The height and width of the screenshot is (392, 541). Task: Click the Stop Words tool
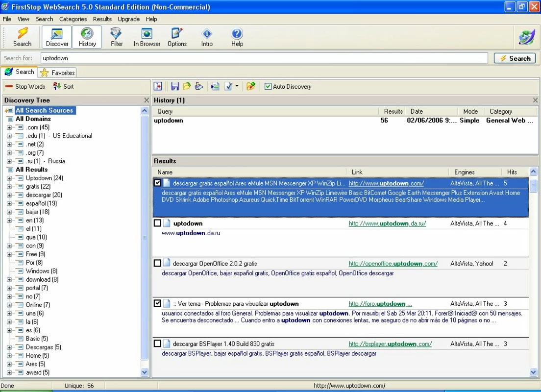(x=25, y=87)
